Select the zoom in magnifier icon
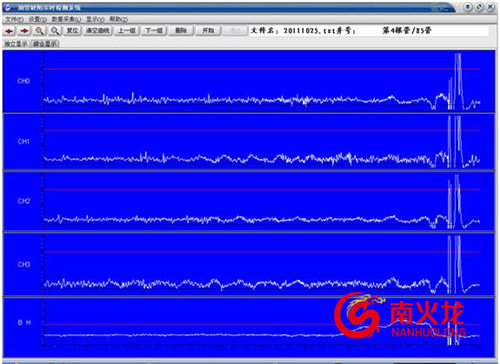The width and height of the screenshot is (500, 364). 40,31
